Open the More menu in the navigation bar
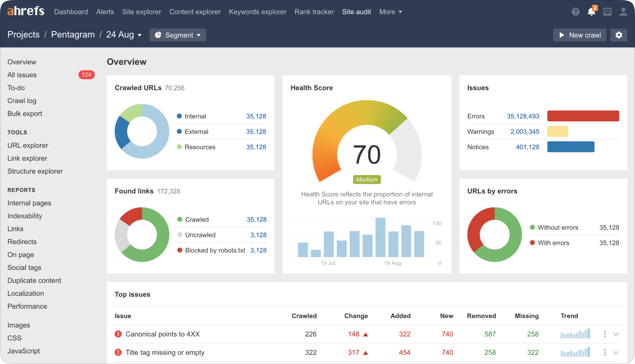This screenshot has width=635, height=364. [390, 12]
